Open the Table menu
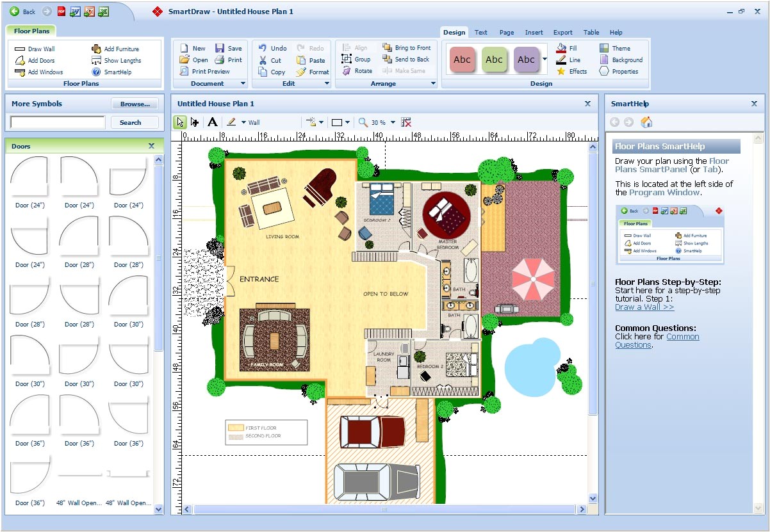This screenshot has width=770, height=532. [591, 32]
